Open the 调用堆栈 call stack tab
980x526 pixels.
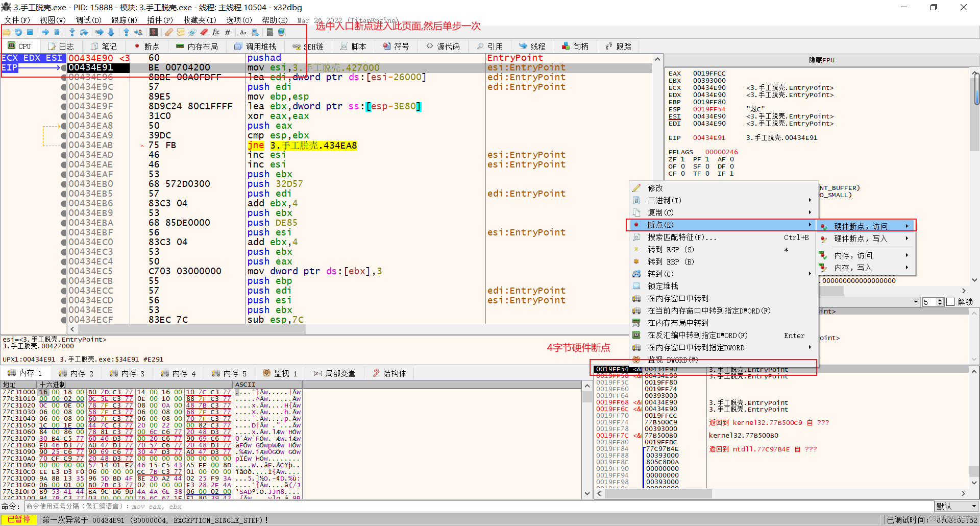click(x=255, y=46)
